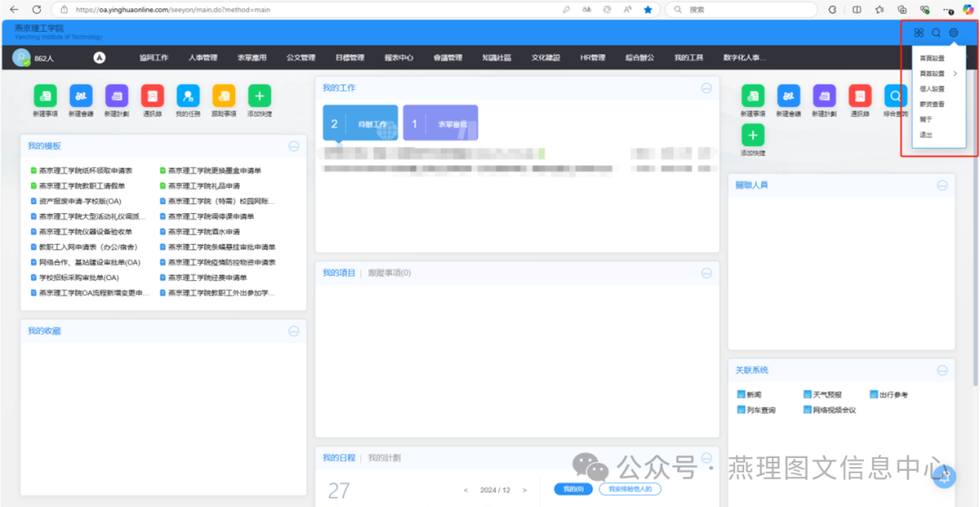Switch to the 跟踪事项(0) tab
The image size is (980, 507).
coord(388,272)
